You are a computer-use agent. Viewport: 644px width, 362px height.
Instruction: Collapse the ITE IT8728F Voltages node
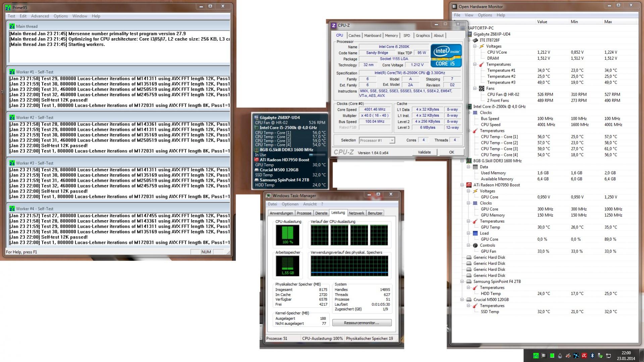475,46
